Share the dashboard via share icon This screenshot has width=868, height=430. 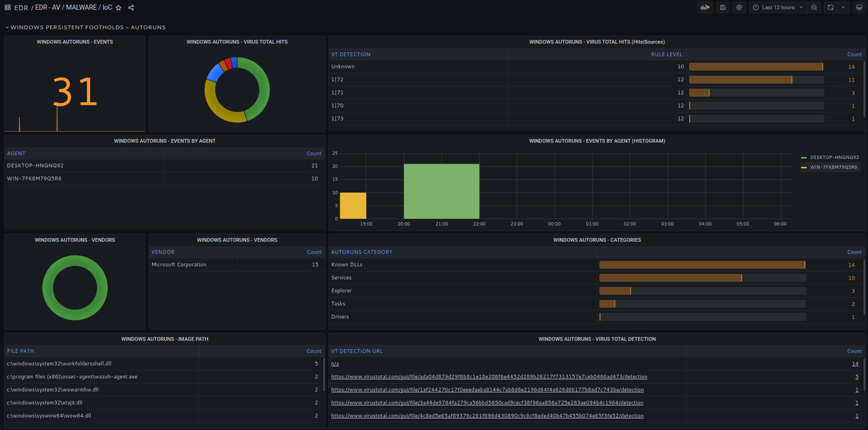[131, 8]
